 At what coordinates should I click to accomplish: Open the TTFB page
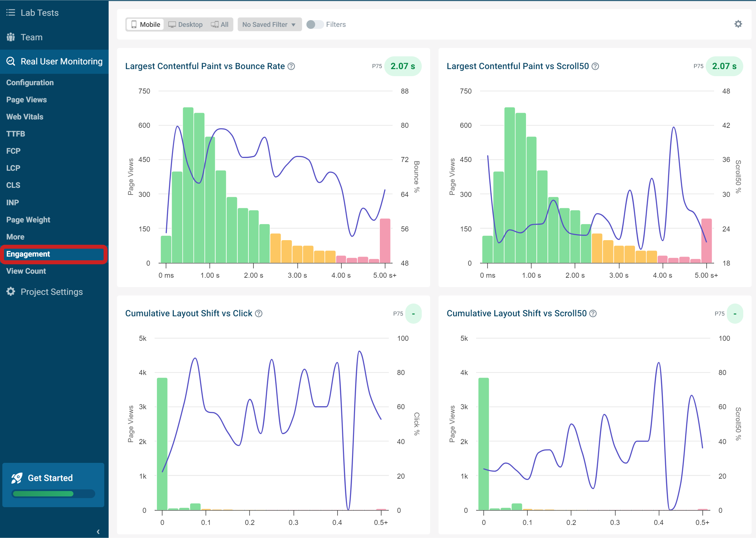click(15, 134)
